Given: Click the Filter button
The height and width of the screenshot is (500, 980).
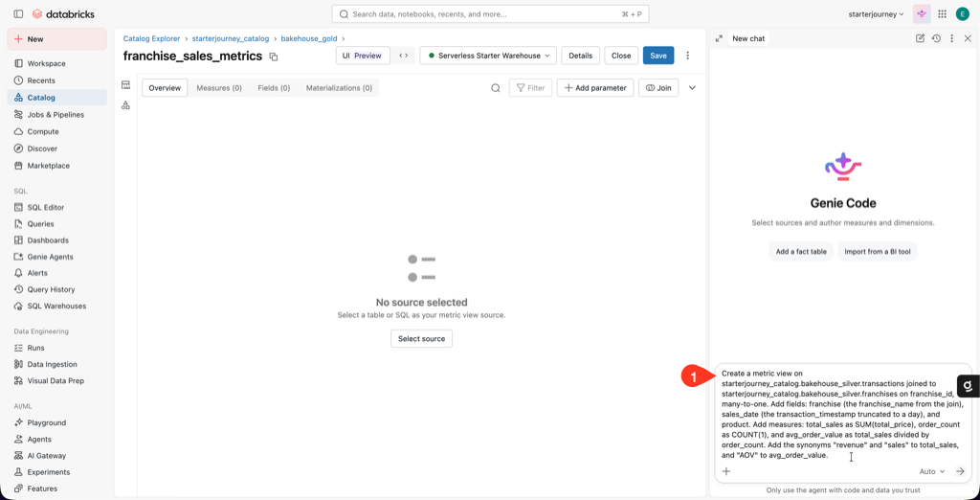Looking at the screenshot, I should tap(530, 87).
